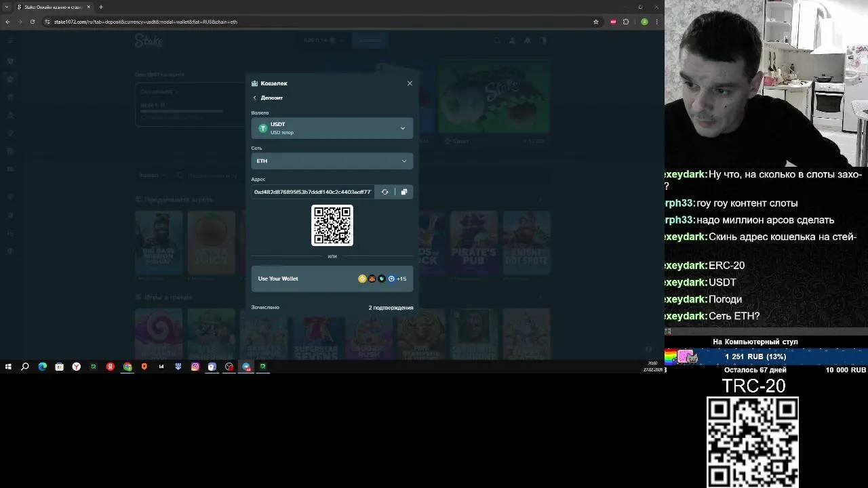The image size is (868, 488).
Task: Click the USDT tether coin icon
Action: point(263,128)
